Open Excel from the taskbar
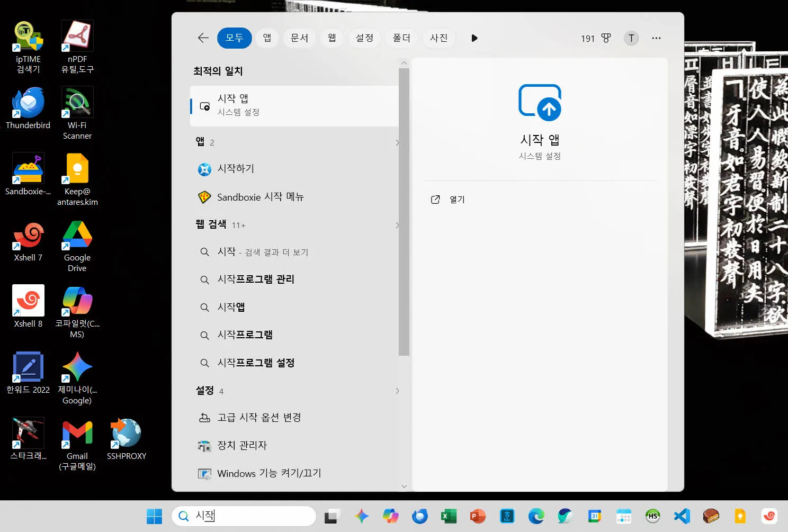 tap(449, 516)
